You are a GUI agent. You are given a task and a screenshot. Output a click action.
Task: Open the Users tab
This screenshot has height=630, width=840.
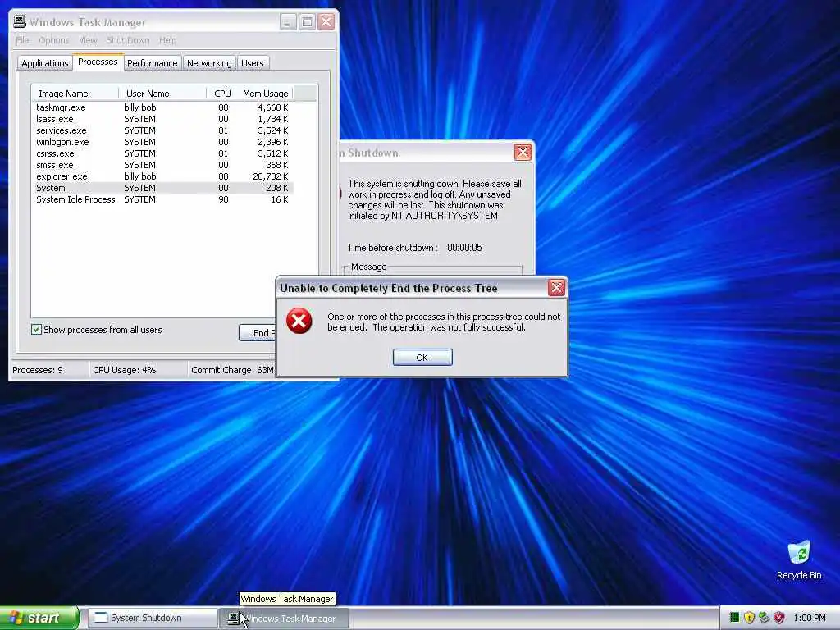pos(253,63)
